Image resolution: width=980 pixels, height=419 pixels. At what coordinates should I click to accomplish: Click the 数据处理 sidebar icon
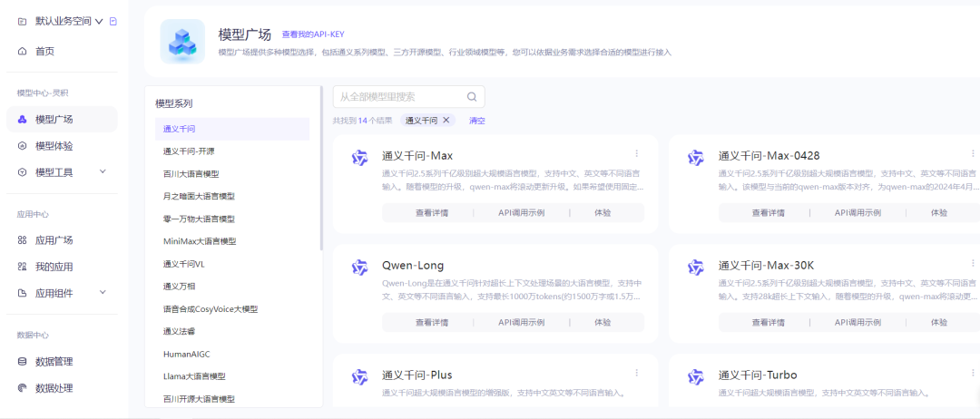click(x=23, y=388)
